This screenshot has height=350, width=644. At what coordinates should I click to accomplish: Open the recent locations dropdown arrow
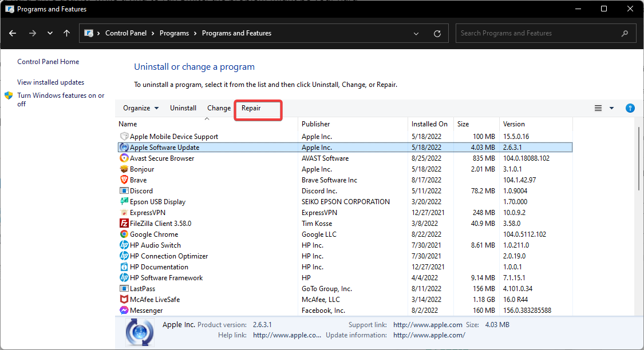coord(50,33)
